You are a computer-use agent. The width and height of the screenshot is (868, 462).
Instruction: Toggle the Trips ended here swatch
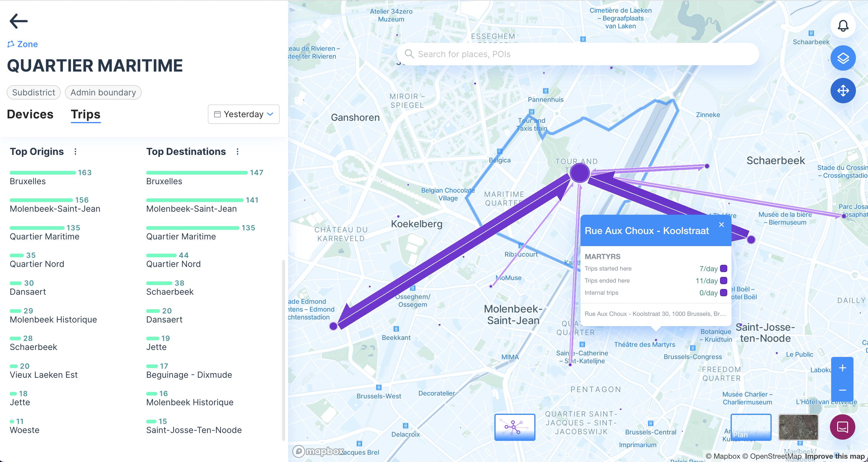pos(723,281)
